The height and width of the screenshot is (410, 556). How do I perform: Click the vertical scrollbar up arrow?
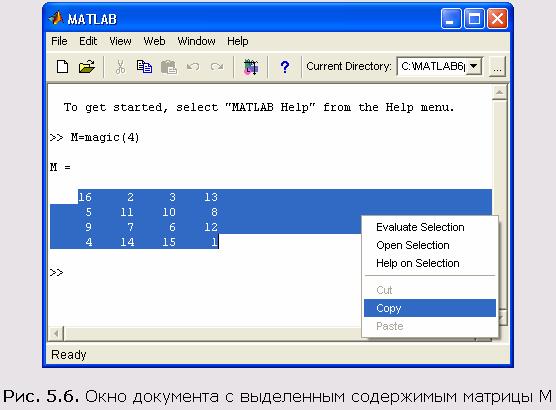pos(500,93)
